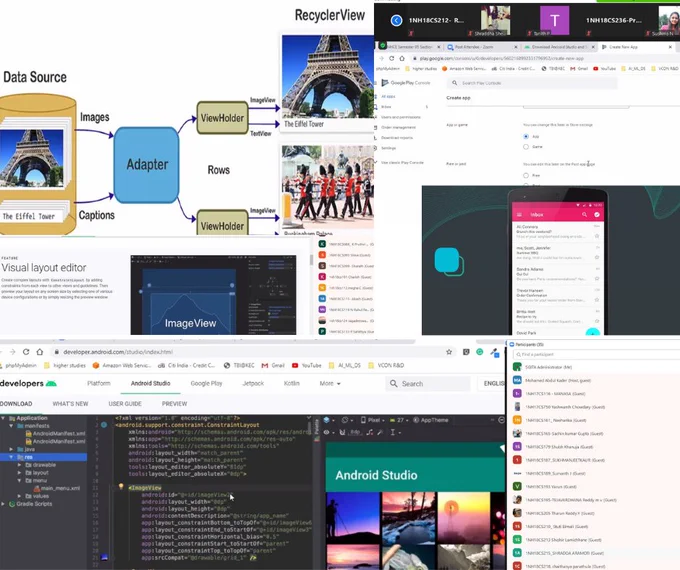The height and width of the screenshot is (570, 680).
Task: Open Gmail bookmark in Play Console browser
Action: point(579,69)
